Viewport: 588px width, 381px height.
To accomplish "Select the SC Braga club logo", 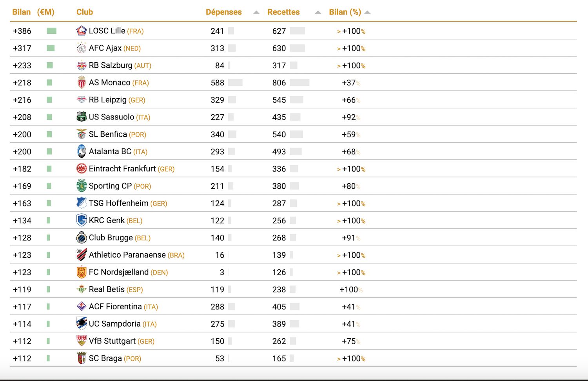I will [x=82, y=358].
